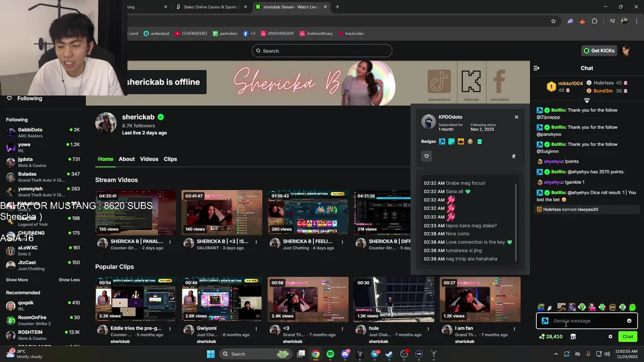Viewport: 644px width, 362px height.
Task: Click the 28,410 channel points counter
Action: click(550, 337)
